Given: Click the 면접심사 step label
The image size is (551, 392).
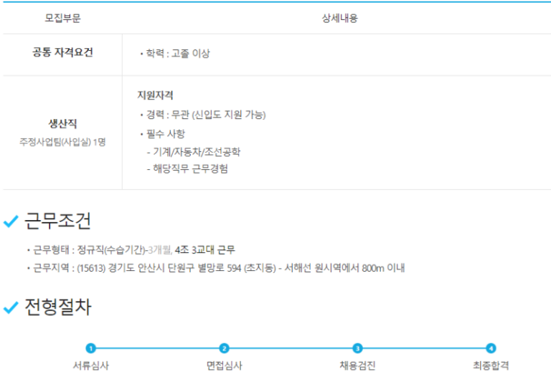Looking at the screenshot, I should [224, 365].
